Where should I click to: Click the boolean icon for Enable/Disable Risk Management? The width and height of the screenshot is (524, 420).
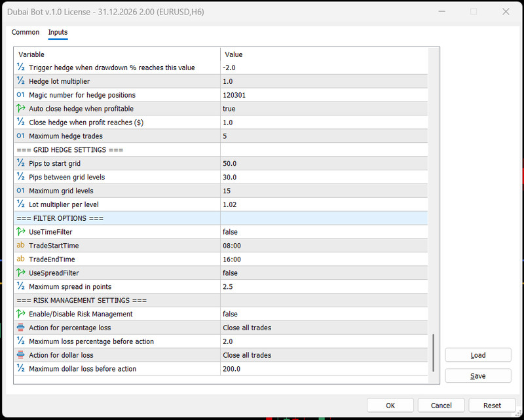[21, 314]
